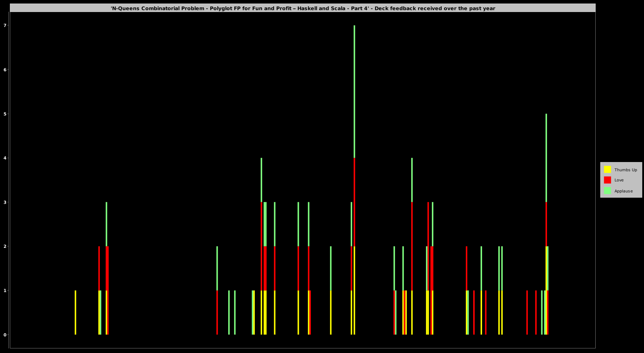
Task: Click the y-axis label 1
Action: [x=5, y=291]
